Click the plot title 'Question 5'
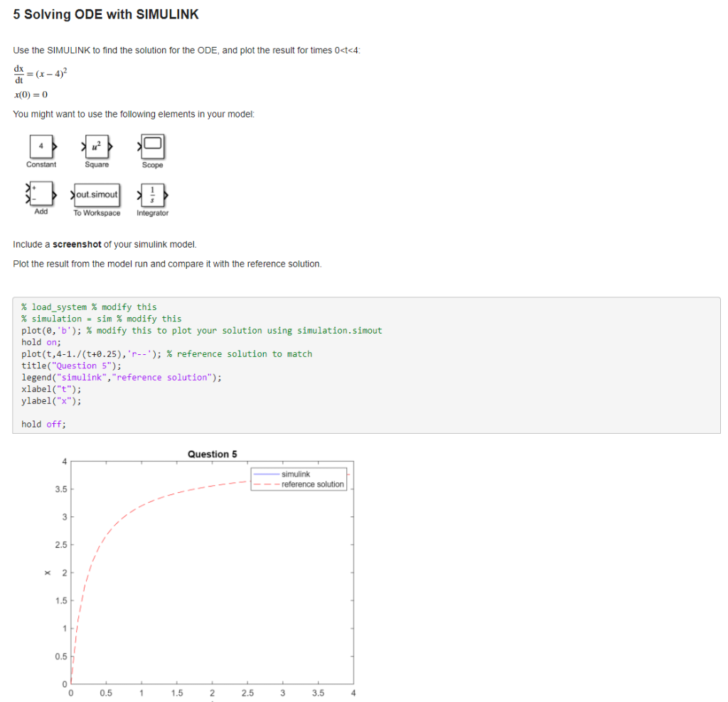 (212, 454)
